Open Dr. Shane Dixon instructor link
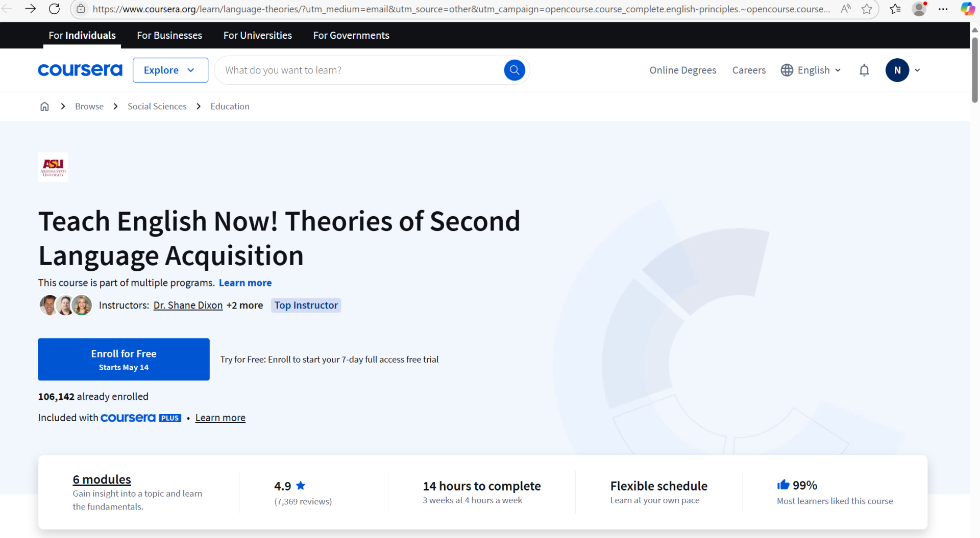The width and height of the screenshot is (980, 538). (188, 305)
